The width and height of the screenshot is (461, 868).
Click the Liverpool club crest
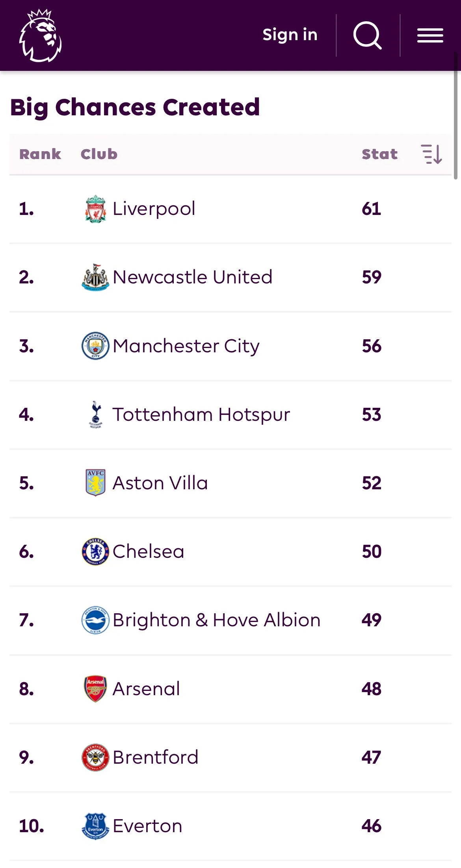(95, 209)
